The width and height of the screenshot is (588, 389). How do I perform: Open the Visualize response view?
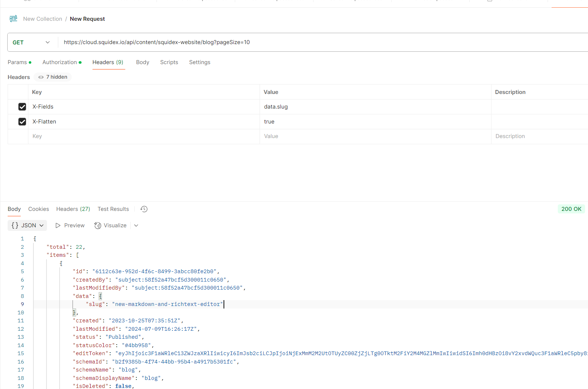point(110,225)
